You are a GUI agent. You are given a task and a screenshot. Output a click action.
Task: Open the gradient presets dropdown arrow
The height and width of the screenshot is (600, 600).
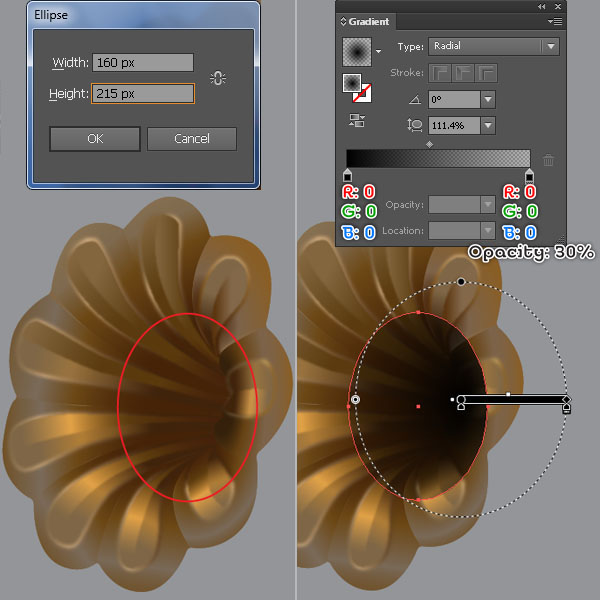[x=378, y=51]
